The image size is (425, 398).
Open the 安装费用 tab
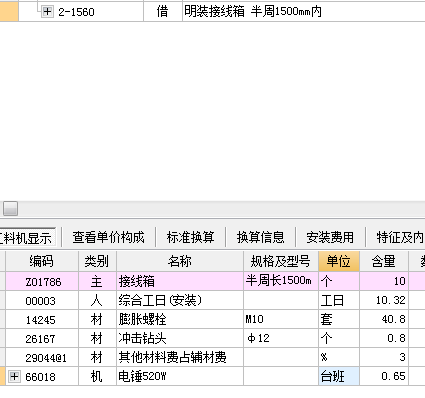pyautogui.click(x=330, y=238)
